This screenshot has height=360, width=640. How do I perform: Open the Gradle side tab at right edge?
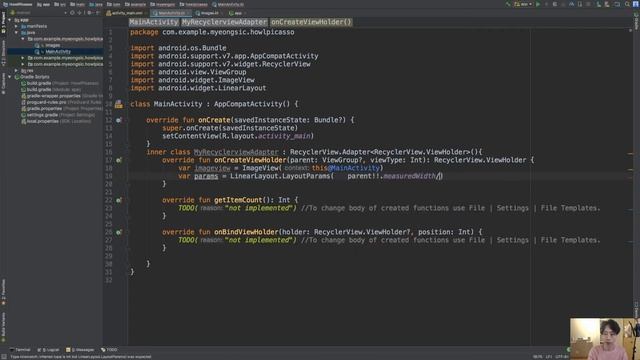(x=636, y=20)
